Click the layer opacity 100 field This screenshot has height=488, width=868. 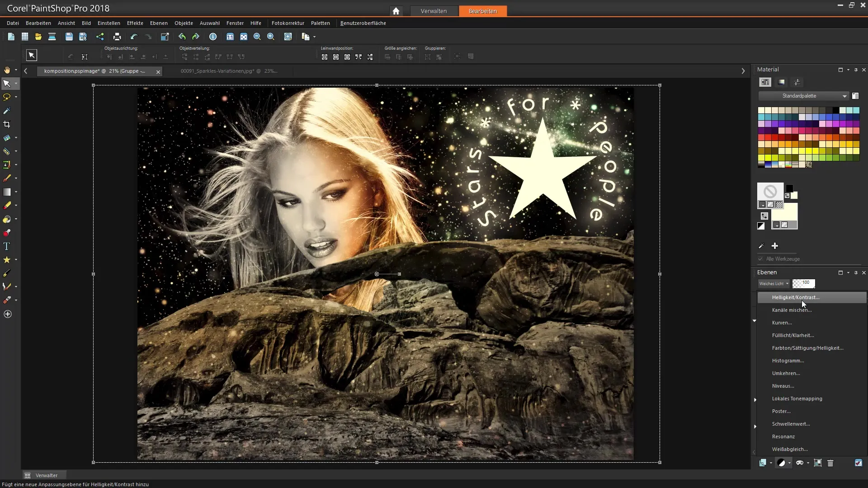pos(804,283)
